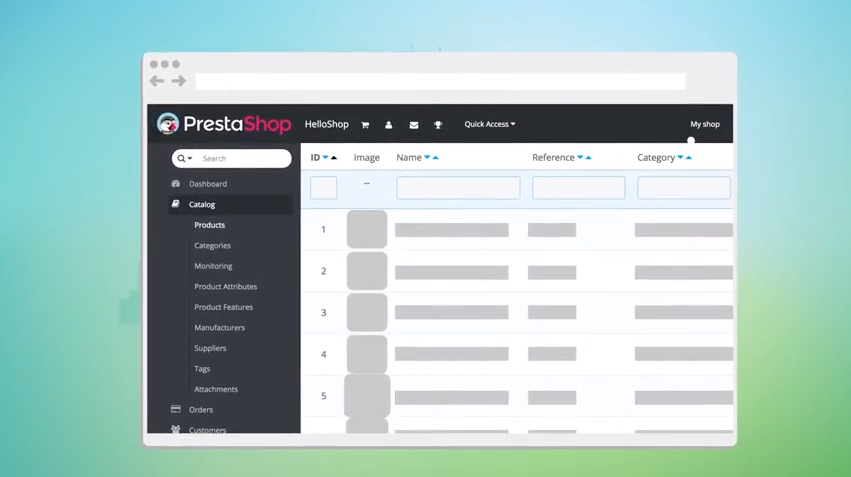Select the image thumbnail of product 3
Image resolution: width=851 pixels, height=477 pixels.
[x=367, y=313]
